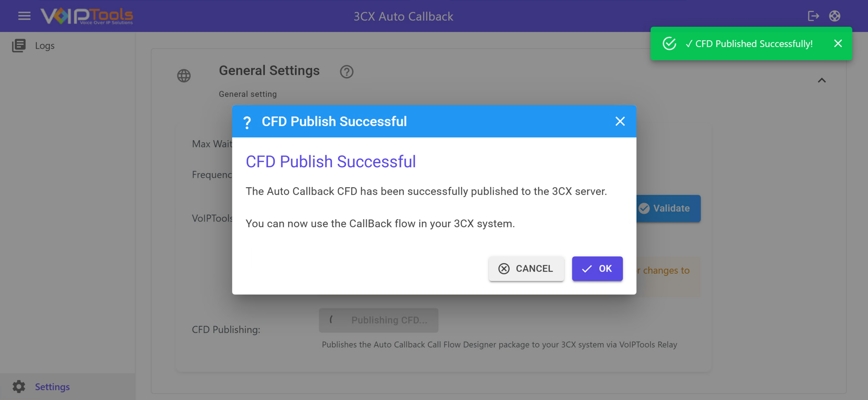Click the question mark icon in dialog header
The image size is (868, 400).
247,122
